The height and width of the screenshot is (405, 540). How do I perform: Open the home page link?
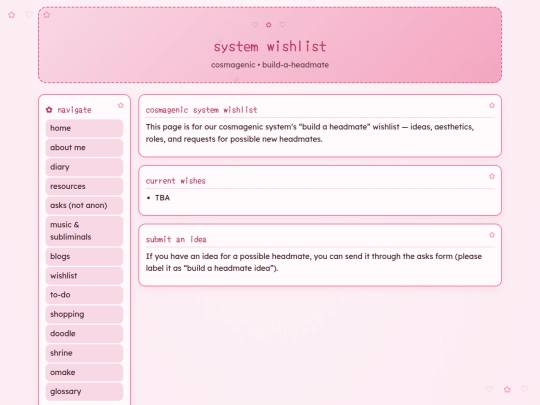click(84, 128)
